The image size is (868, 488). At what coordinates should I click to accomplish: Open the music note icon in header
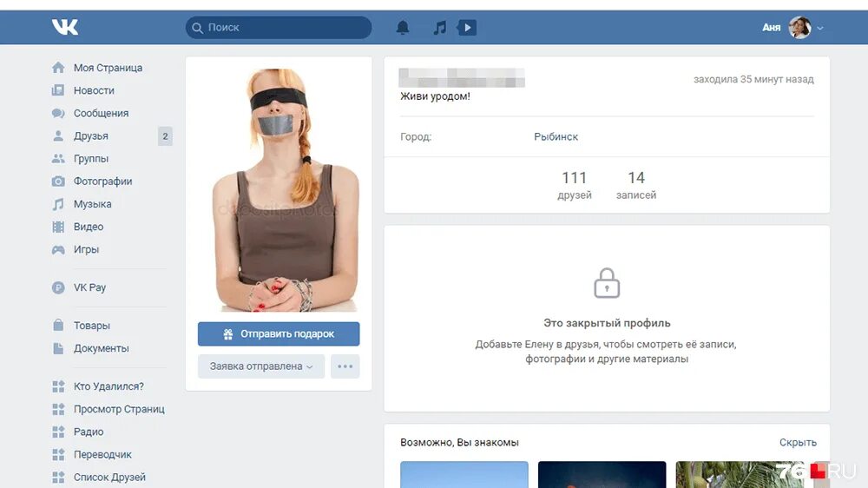click(x=439, y=27)
